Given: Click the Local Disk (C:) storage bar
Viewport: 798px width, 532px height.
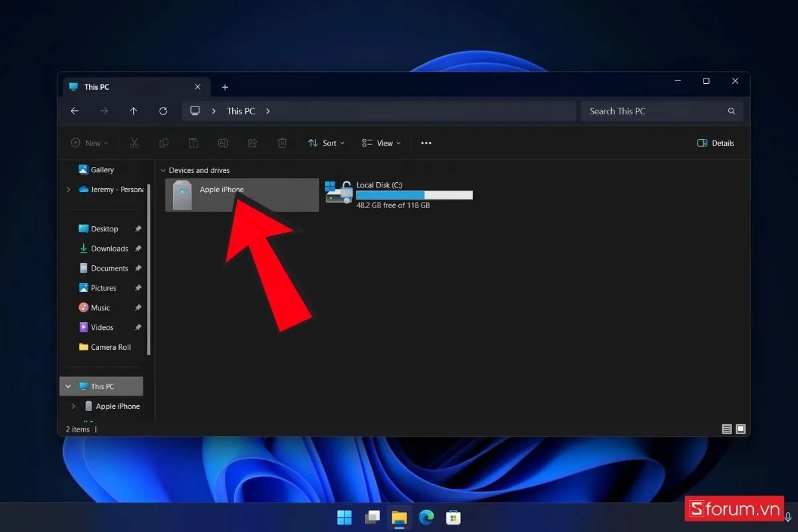Looking at the screenshot, I should [x=414, y=195].
